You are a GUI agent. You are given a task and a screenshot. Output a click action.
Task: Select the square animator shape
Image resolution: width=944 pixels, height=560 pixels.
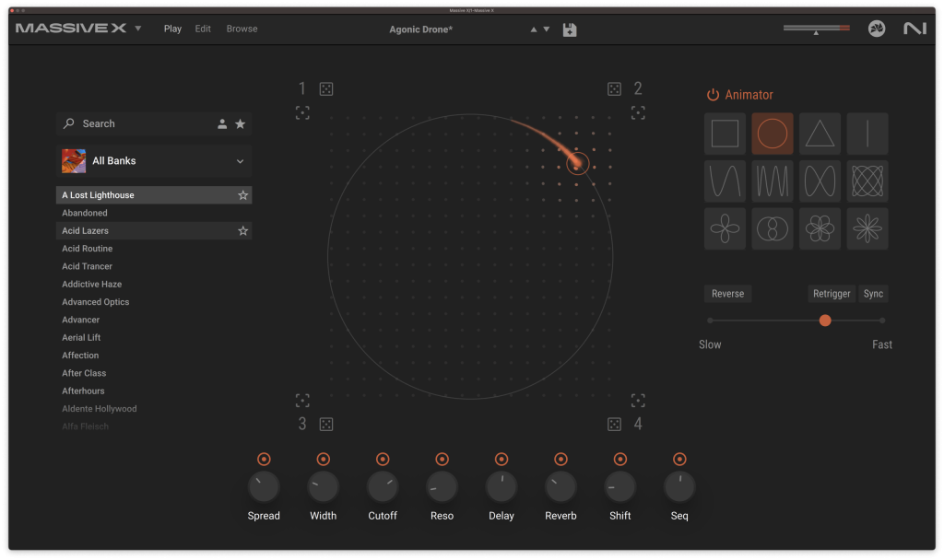(x=725, y=133)
